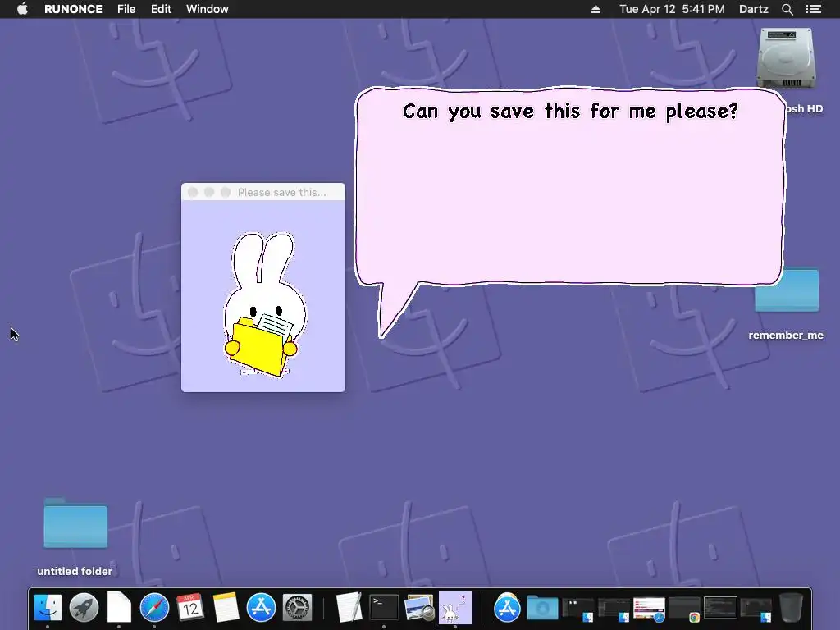The image size is (840, 630).
Task: Open the RUNONCE application menu
Action: [73, 9]
